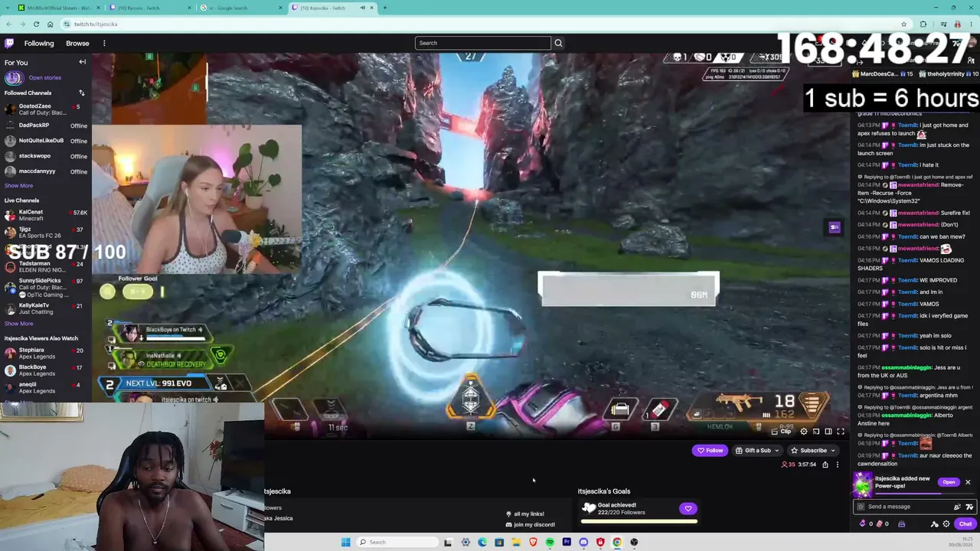The height and width of the screenshot is (551, 980).
Task: Open the Stephiara Apex Legends channel
Action: [x=46, y=354]
